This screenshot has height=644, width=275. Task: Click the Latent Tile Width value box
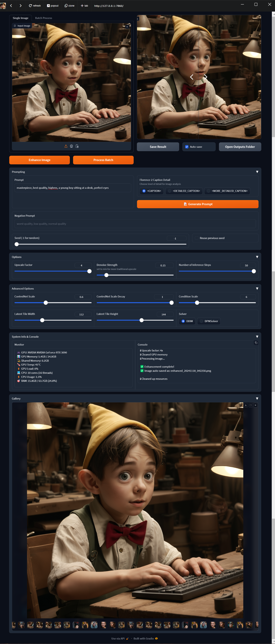click(83, 314)
